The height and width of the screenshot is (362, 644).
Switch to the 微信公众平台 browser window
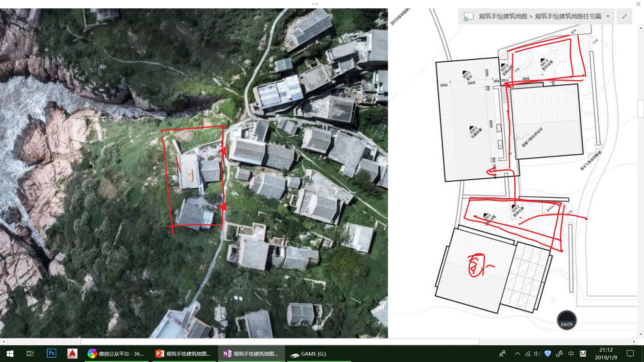pyautogui.click(x=116, y=354)
